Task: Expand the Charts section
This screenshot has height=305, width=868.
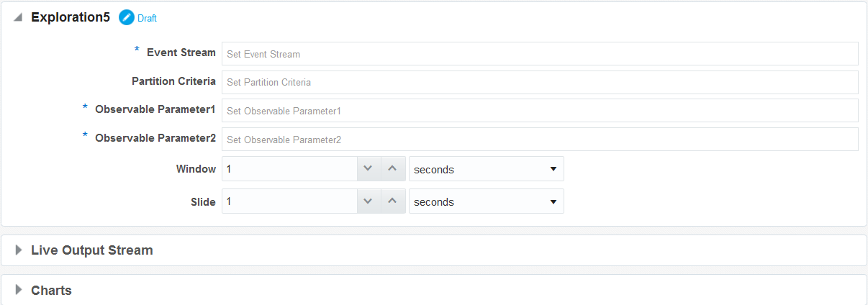Action: [x=19, y=291]
